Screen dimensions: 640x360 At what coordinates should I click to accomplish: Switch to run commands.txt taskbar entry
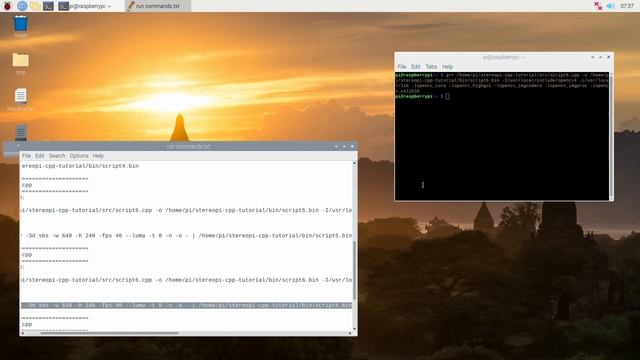[158, 6]
